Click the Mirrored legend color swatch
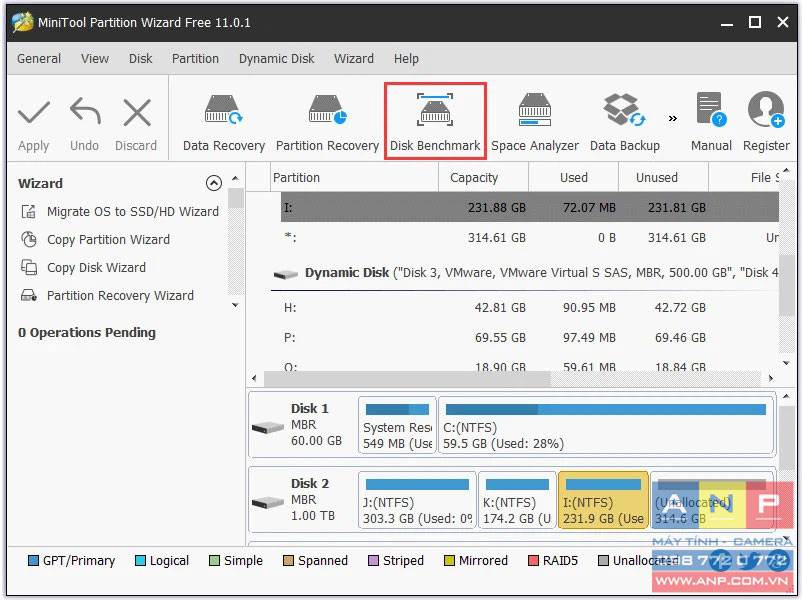802x601 pixels. click(x=449, y=561)
